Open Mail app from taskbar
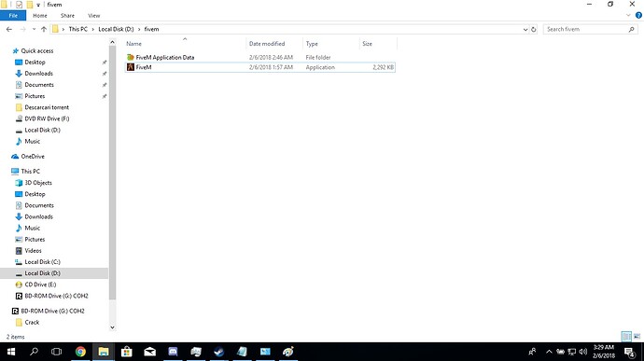 click(x=150, y=352)
